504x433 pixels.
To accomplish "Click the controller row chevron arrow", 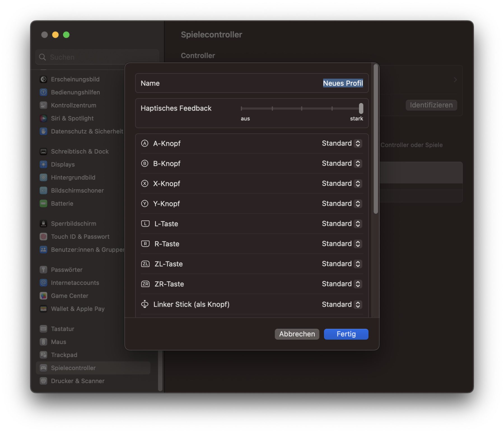I will (x=455, y=80).
